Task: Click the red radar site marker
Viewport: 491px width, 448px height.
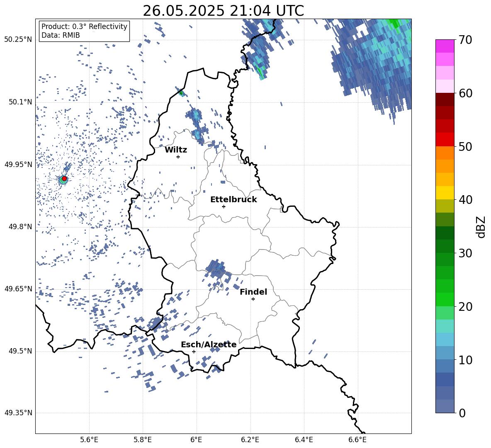Action: pyautogui.click(x=64, y=179)
